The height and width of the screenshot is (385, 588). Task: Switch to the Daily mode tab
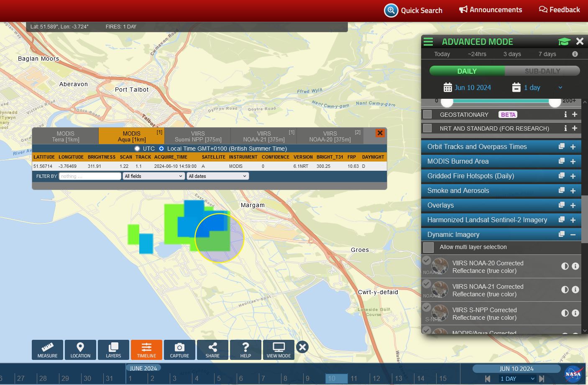tap(467, 71)
